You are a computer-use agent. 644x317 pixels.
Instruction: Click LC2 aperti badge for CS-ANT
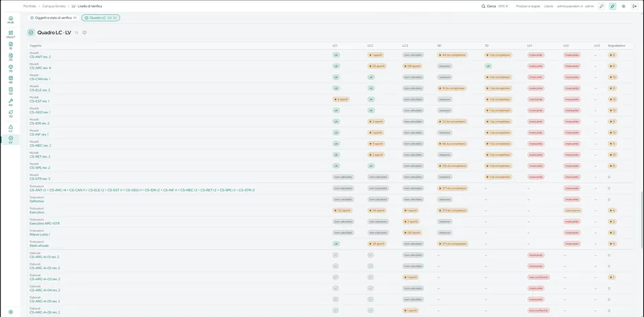(x=376, y=54)
